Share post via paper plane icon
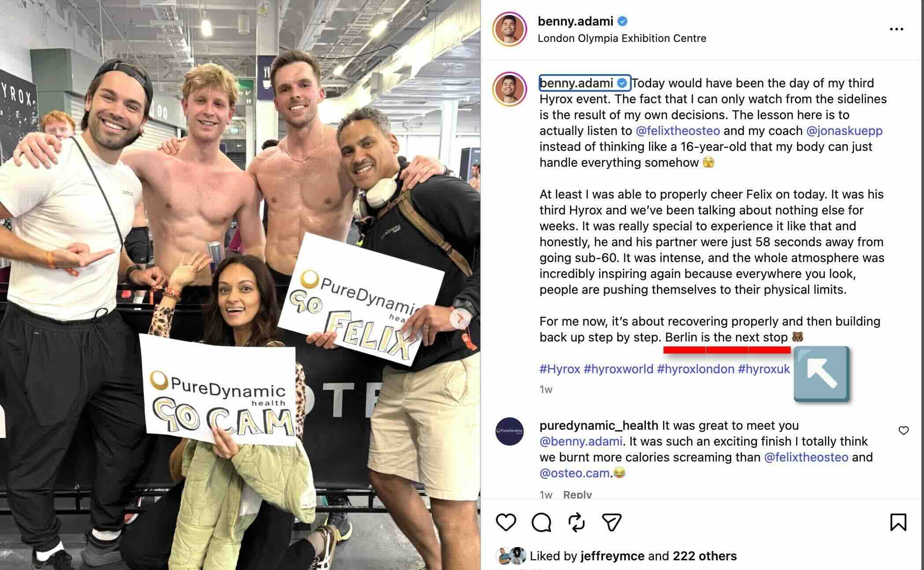This screenshot has width=924, height=570. coord(612,522)
